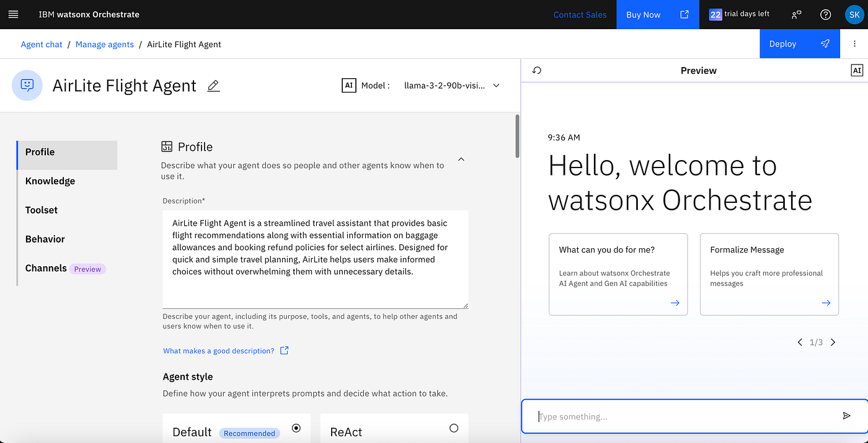The height and width of the screenshot is (443, 868).
Task: Click the Recommended badge on Default style
Action: click(x=249, y=433)
